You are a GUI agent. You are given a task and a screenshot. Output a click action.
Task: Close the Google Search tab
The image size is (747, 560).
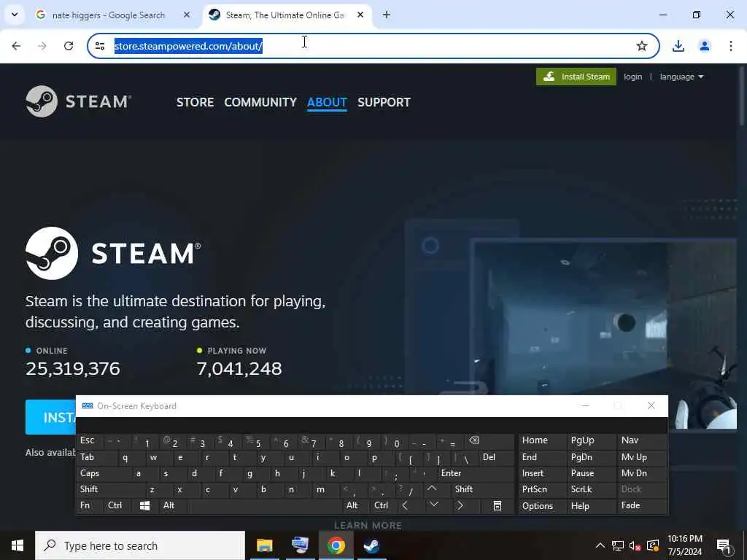point(187,15)
